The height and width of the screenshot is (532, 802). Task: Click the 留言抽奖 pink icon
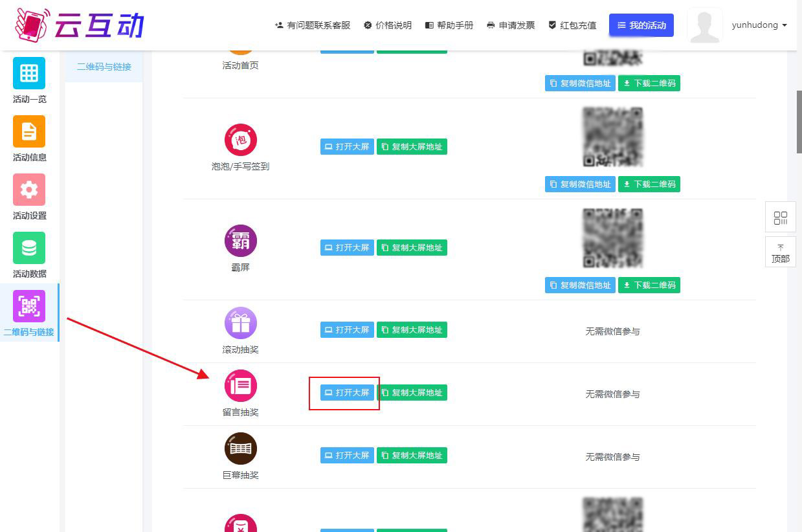241,386
